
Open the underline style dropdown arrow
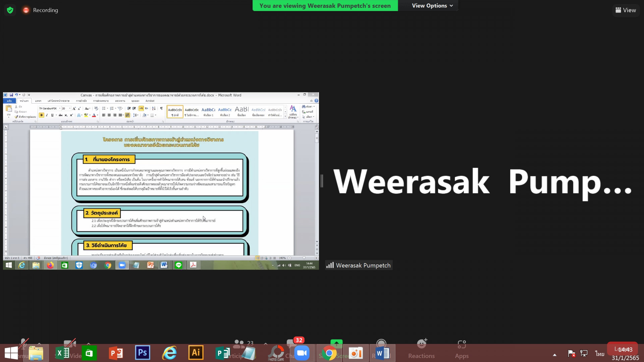pyautogui.click(x=56, y=115)
